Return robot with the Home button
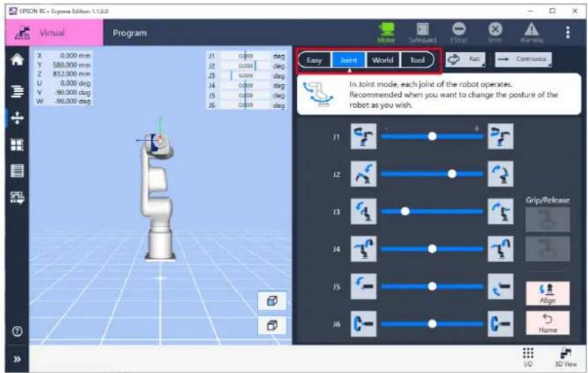The image size is (588, 373). pyautogui.click(x=548, y=323)
